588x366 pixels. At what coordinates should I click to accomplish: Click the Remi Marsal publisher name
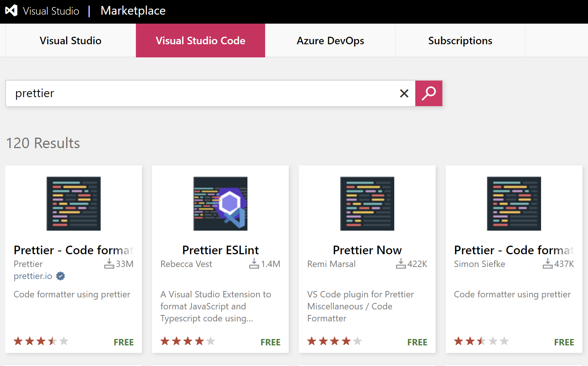point(331,264)
